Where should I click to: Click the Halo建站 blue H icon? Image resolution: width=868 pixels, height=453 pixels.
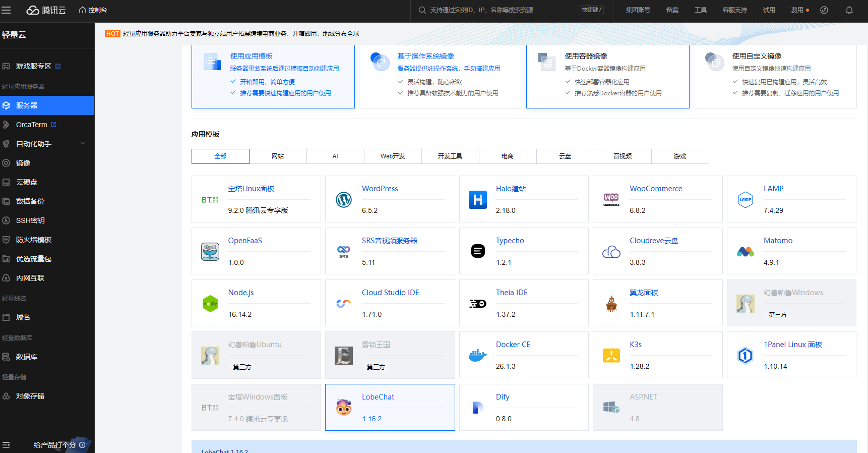point(478,200)
